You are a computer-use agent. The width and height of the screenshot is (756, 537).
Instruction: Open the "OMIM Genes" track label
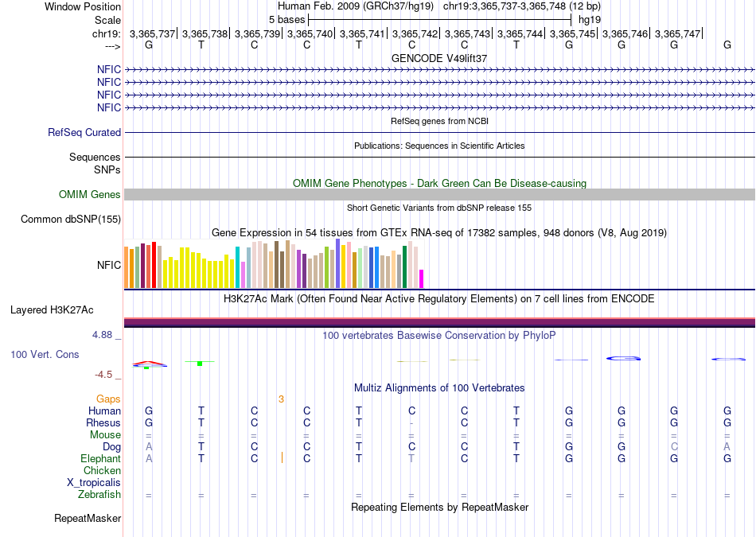(90, 194)
